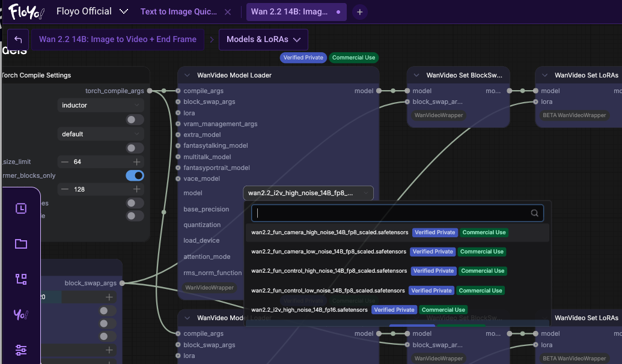622x364 pixels.
Task: Click the search magnifier icon
Action: 535,213
